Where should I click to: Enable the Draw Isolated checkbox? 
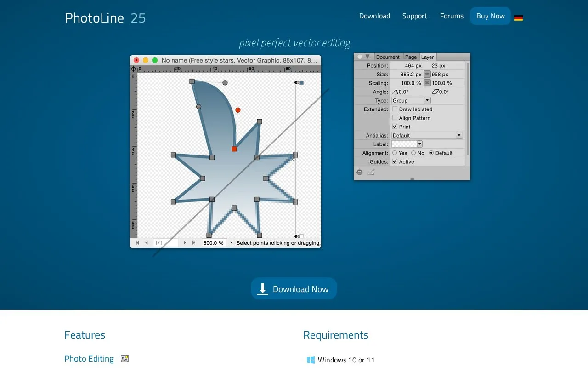[395, 109]
